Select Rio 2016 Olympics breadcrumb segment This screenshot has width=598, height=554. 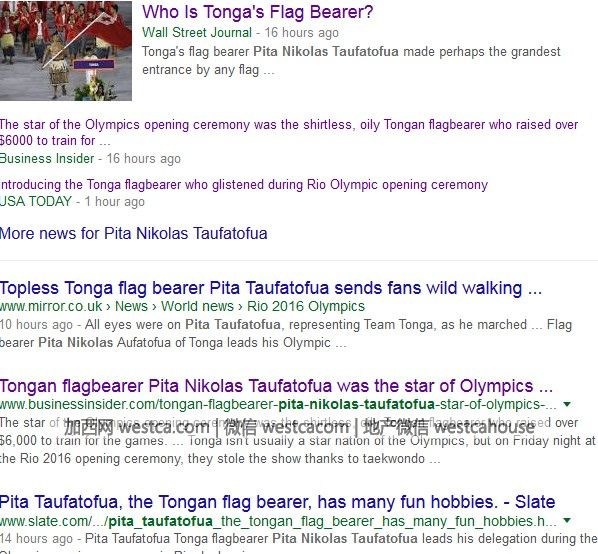[x=306, y=306]
